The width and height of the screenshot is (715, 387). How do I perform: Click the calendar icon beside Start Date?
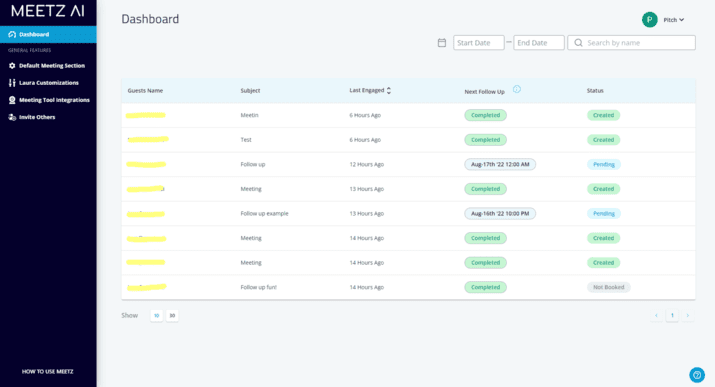[x=442, y=43]
